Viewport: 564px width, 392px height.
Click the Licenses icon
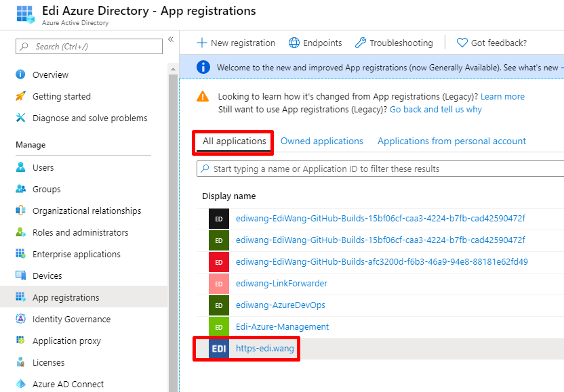coord(20,362)
